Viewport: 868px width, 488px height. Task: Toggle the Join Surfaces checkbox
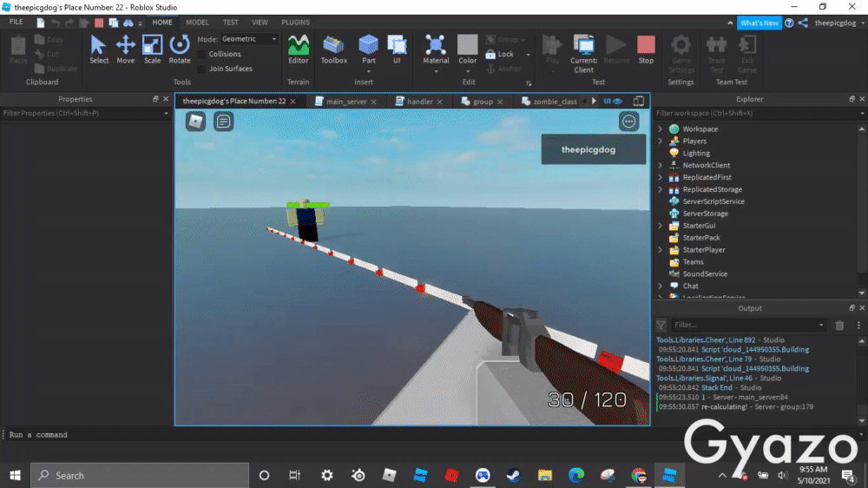tap(201, 69)
